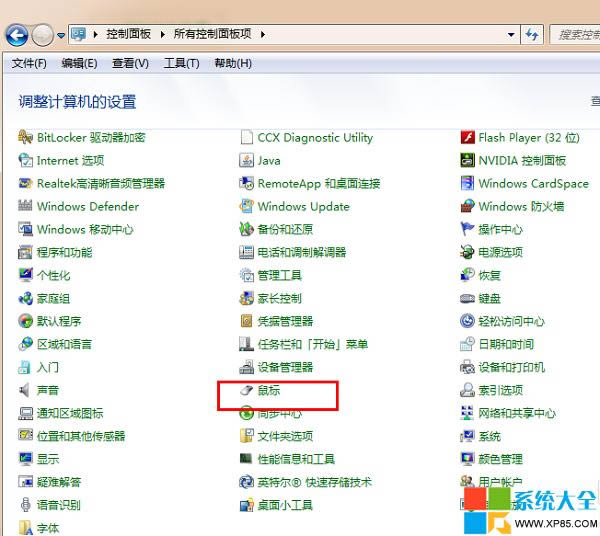Open the 编辑(E) menu
The width and height of the screenshot is (600, 536).
point(80,63)
